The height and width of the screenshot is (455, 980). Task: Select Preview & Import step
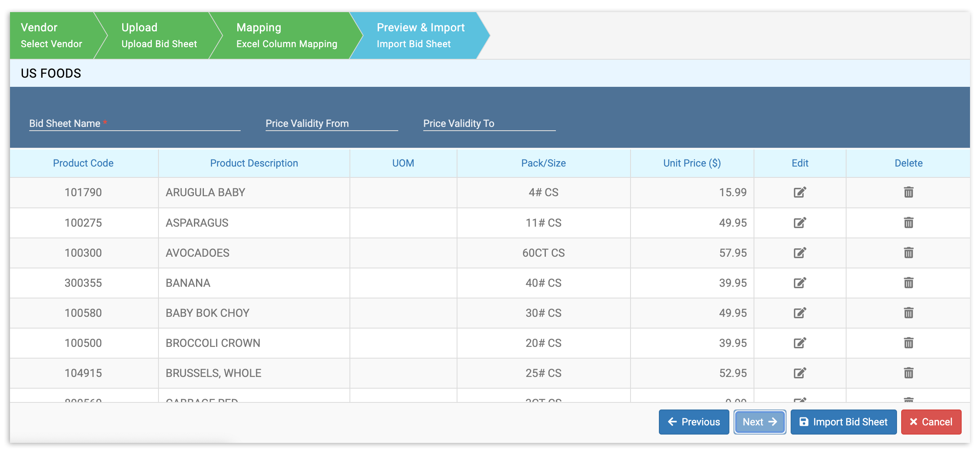coord(420,35)
